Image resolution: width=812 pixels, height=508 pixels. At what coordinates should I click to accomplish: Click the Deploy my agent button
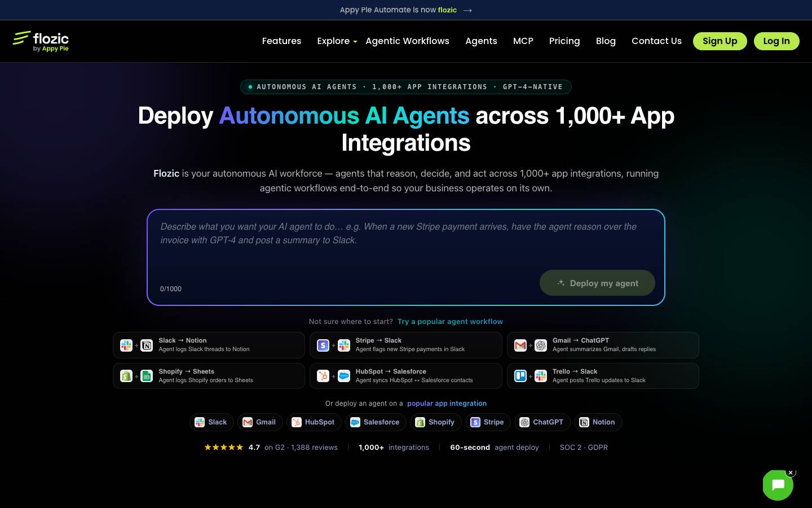point(597,283)
